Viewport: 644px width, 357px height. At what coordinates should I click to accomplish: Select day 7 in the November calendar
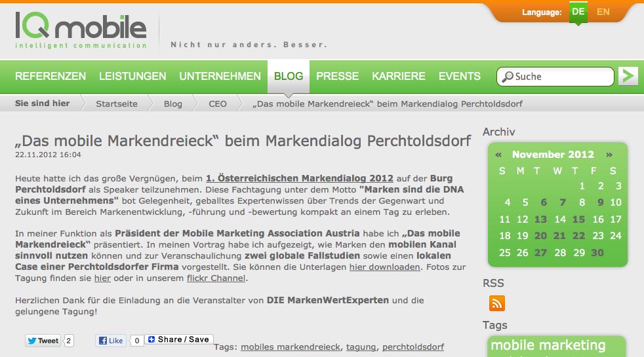coord(562,202)
